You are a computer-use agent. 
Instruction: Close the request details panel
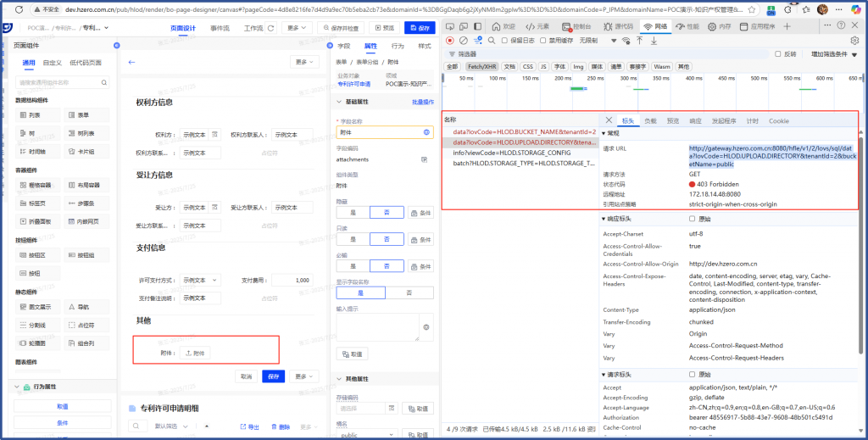(609, 120)
